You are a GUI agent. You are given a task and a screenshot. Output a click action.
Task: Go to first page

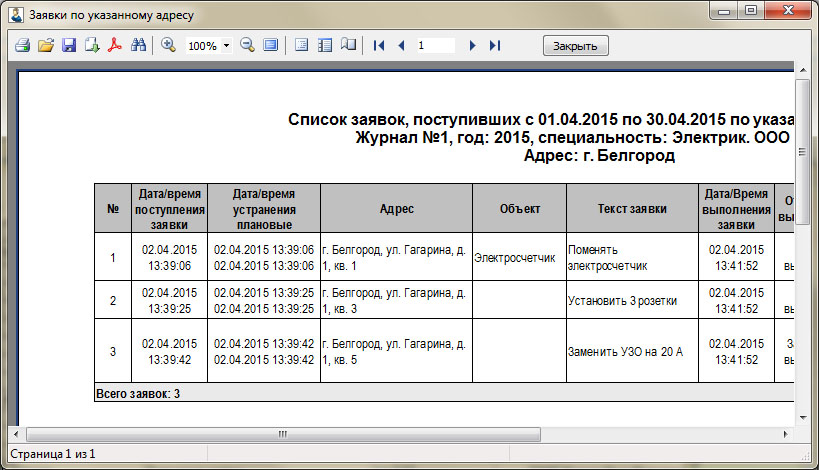point(379,45)
